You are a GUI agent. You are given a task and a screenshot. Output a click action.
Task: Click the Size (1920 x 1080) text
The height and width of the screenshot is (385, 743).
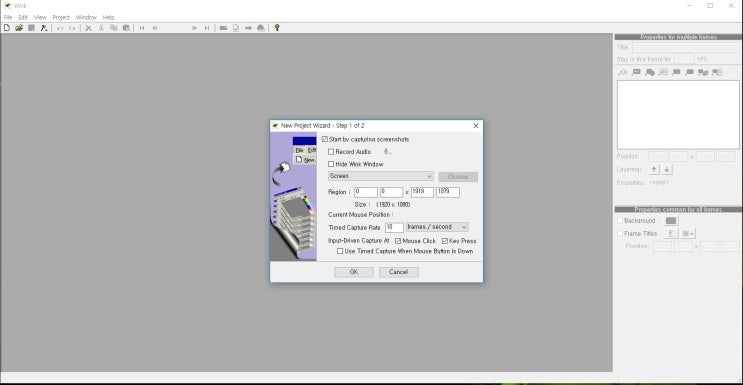(382, 205)
